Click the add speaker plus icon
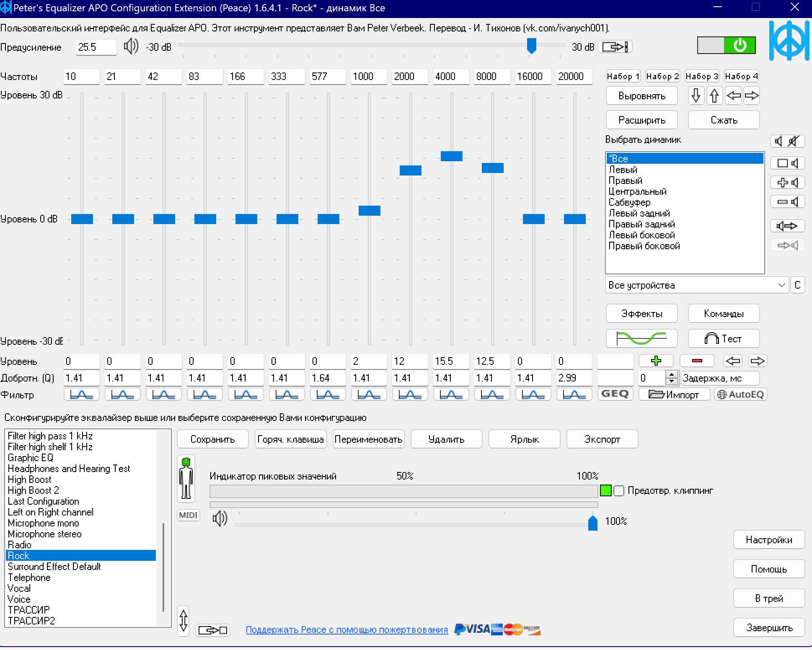812x650 pixels. pos(787,183)
